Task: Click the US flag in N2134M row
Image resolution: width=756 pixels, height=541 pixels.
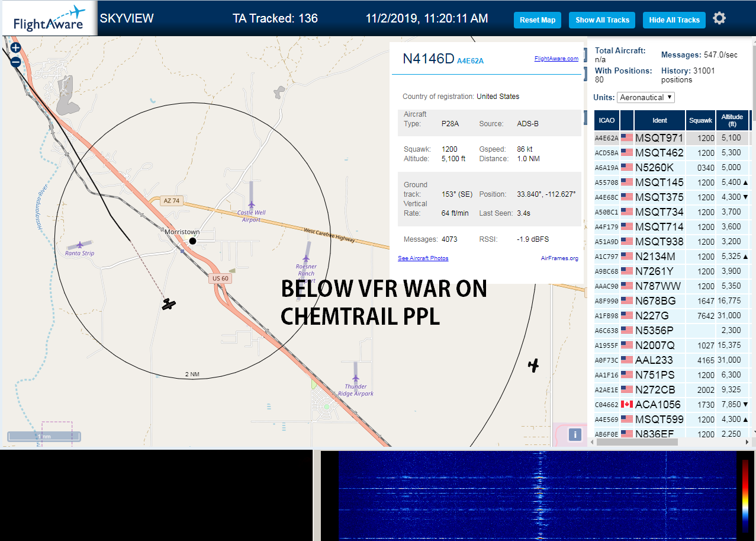Action: [x=627, y=257]
